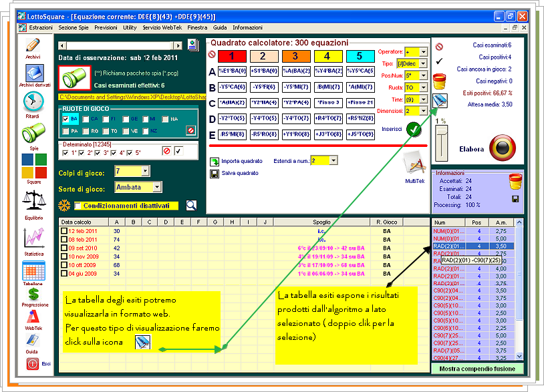Click the Mostra compendio fusione button
Screen dimensions: 544x392
[477, 369]
